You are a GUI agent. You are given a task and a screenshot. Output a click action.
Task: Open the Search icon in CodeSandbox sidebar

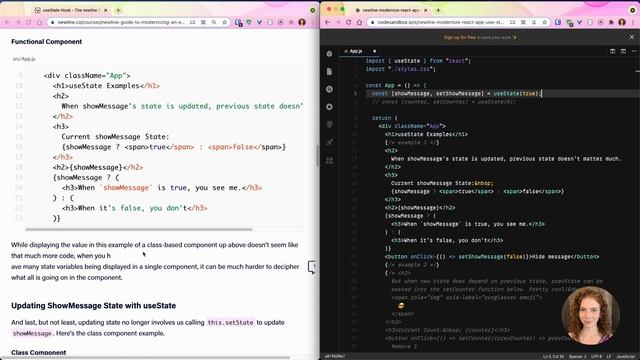pyautogui.click(x=329, y=89)
